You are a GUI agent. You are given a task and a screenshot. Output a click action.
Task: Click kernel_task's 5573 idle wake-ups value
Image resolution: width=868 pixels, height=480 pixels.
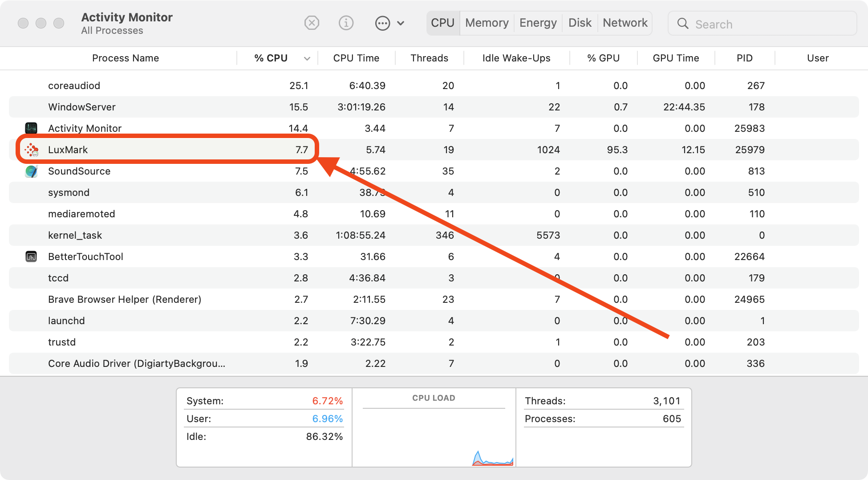tap(548, 235)
